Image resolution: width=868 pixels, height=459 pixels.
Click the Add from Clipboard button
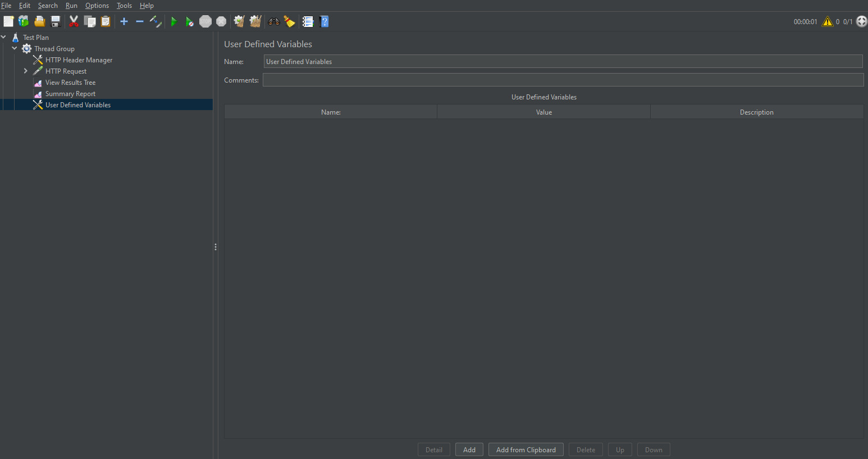tap(526, 449)
